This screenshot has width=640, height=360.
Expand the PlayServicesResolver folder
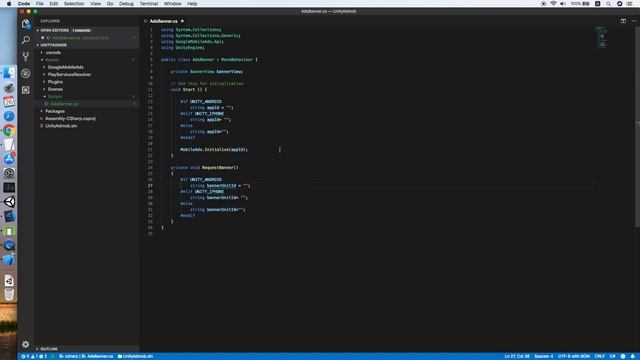click(69, 74)
